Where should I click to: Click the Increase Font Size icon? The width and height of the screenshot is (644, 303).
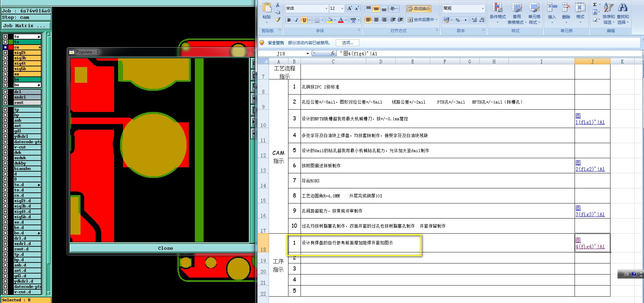[x=350, y=8]
